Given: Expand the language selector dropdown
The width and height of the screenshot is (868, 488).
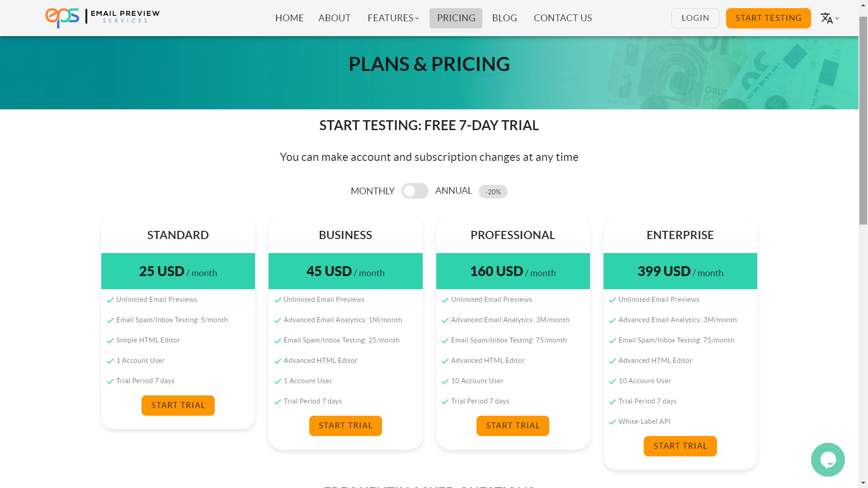Looking at the screenshot, I should point(830,18).
